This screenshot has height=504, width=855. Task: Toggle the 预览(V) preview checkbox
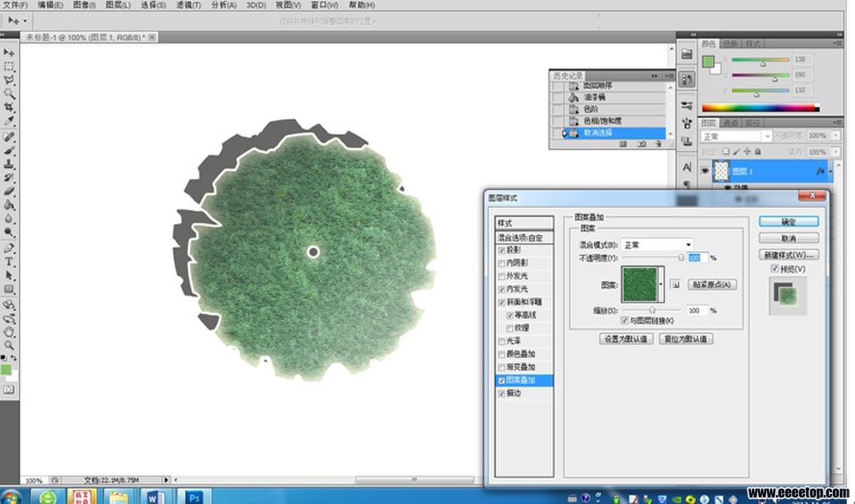[775, 269]
